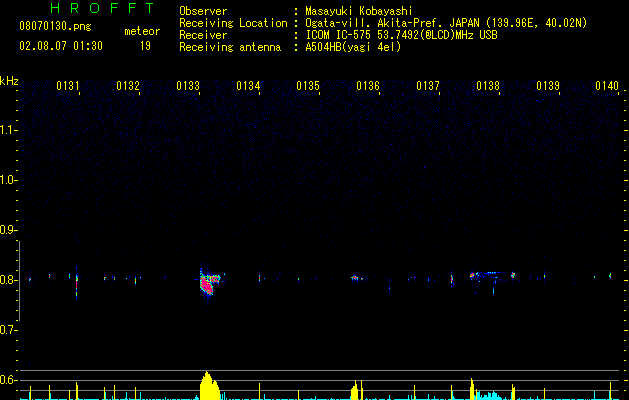Click time marker 0137
This screenshot has width=629, height=400.
[428, 86]
